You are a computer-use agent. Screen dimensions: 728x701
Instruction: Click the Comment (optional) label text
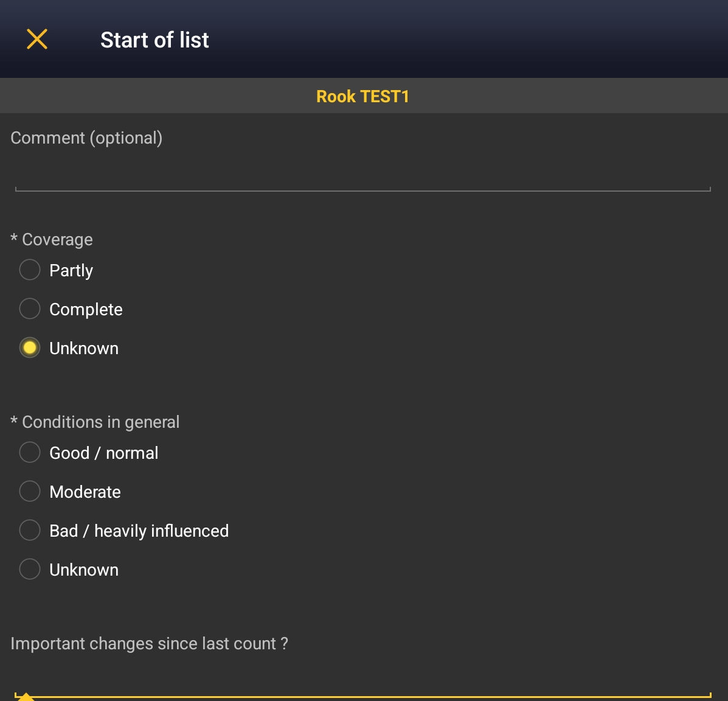tap(86, 138)
